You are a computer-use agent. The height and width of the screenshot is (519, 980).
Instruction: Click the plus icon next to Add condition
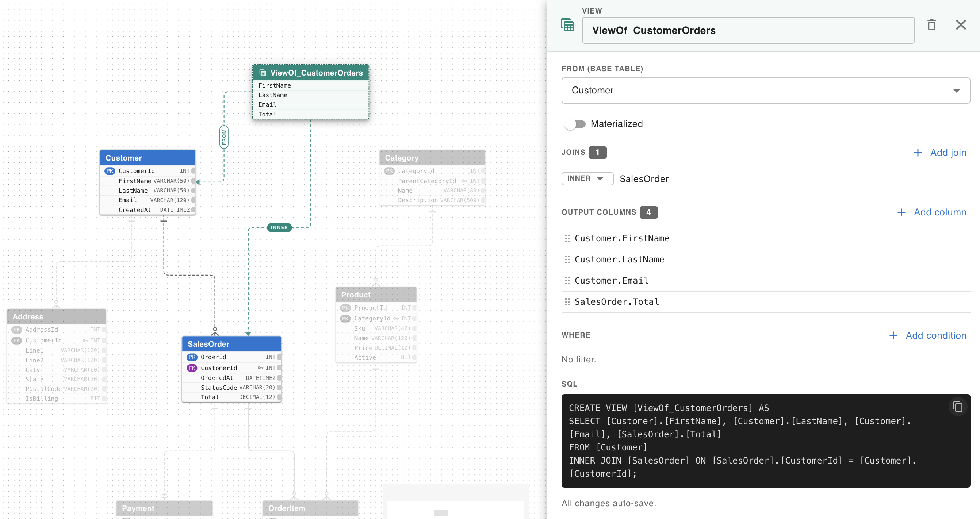[893, 336]
